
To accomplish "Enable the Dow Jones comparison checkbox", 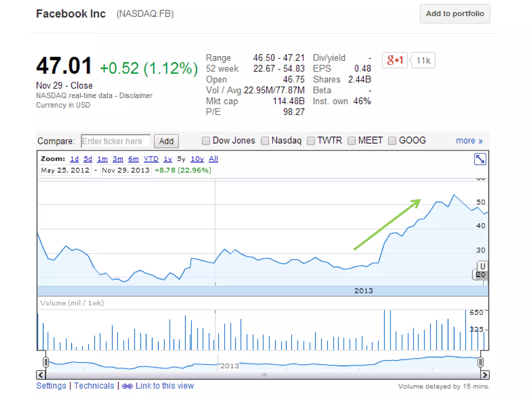I will point(206,141).
